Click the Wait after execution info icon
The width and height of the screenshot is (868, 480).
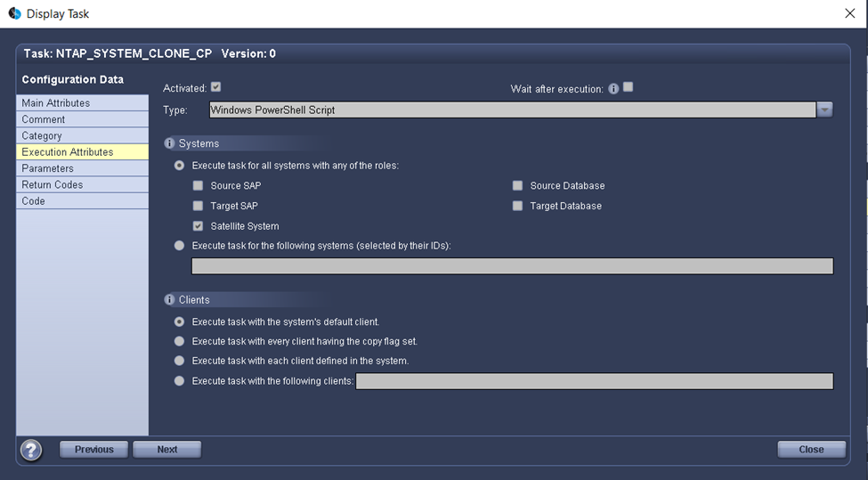click(x=613, y=89)
